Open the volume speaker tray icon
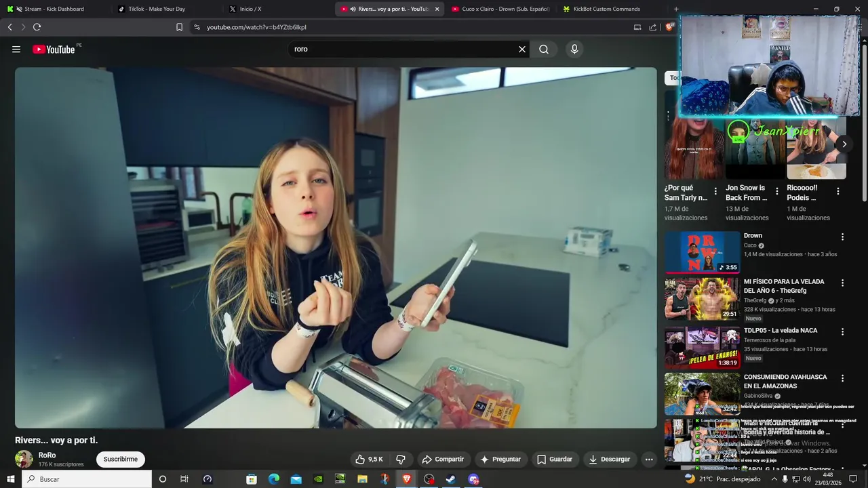 point(808,479)
